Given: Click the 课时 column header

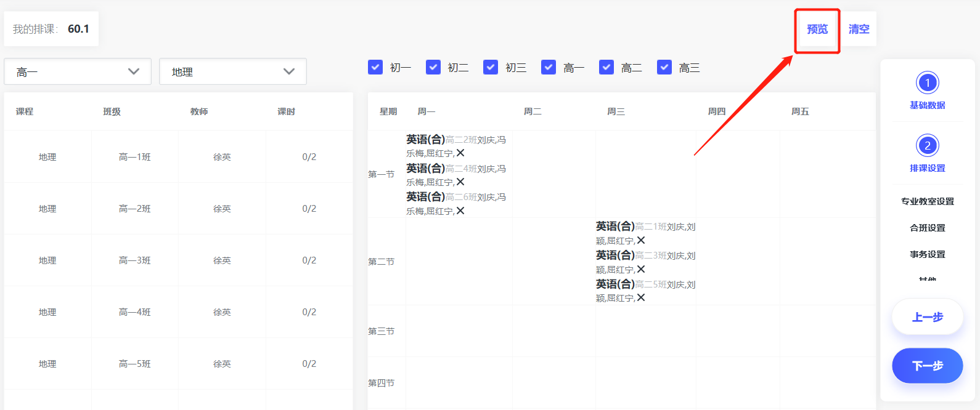Looking at the screenshot, I should point(287,111).
